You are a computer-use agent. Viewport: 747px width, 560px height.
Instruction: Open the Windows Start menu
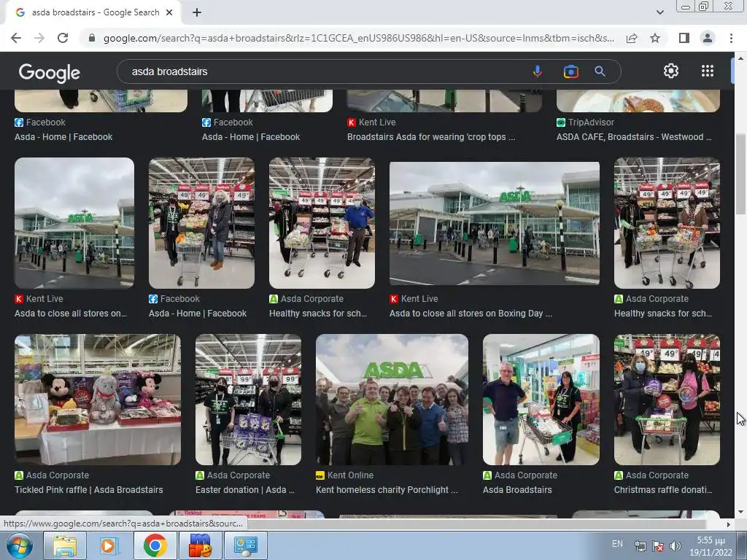pyautogui.click(x=20, y=545)
